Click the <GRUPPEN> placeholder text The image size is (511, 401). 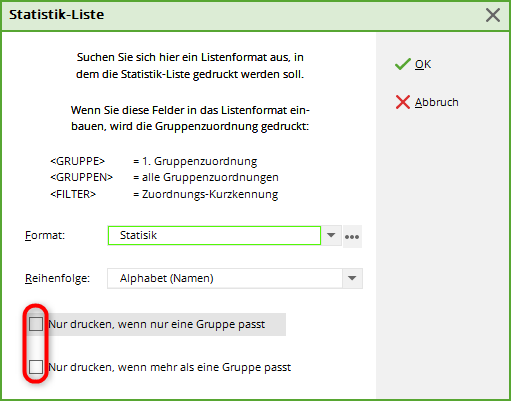[x=81, y=177]
